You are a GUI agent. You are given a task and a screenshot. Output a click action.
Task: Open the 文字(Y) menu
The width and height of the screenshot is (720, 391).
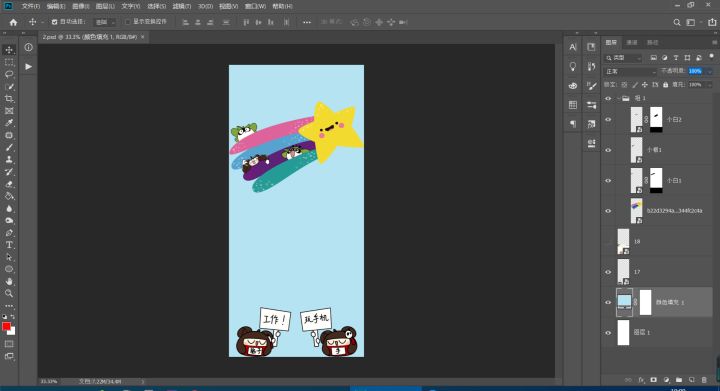[131, 6]
